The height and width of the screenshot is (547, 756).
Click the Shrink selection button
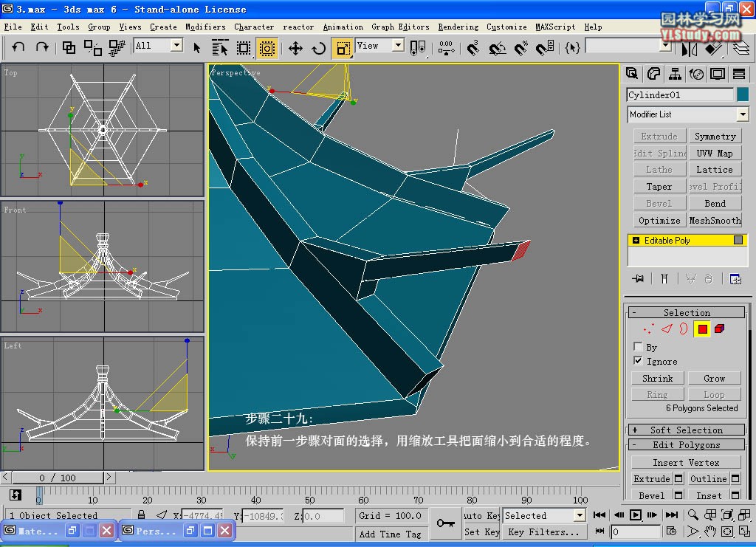[658, 378]
